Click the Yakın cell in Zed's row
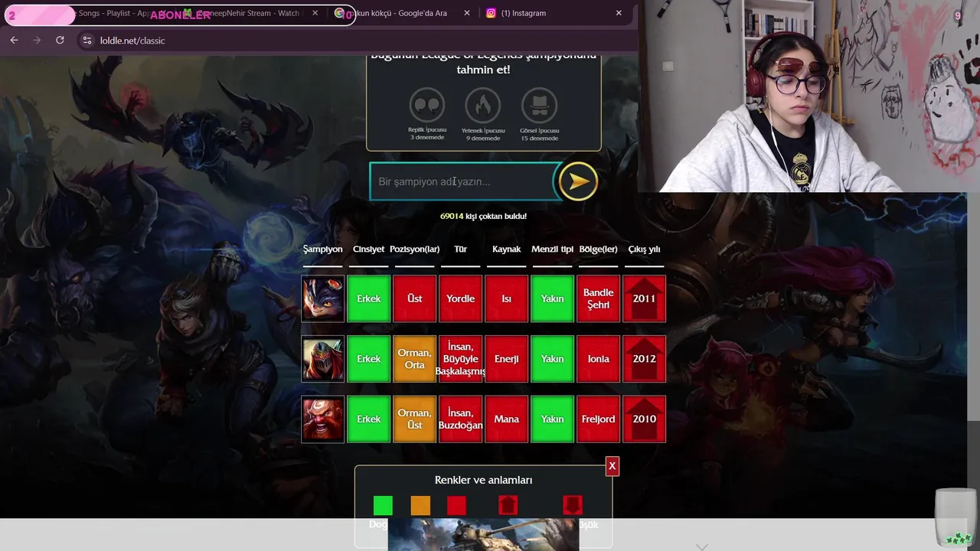Image resolution: width=980 pixels, height=551 pixels. click(x=552, y=359)
